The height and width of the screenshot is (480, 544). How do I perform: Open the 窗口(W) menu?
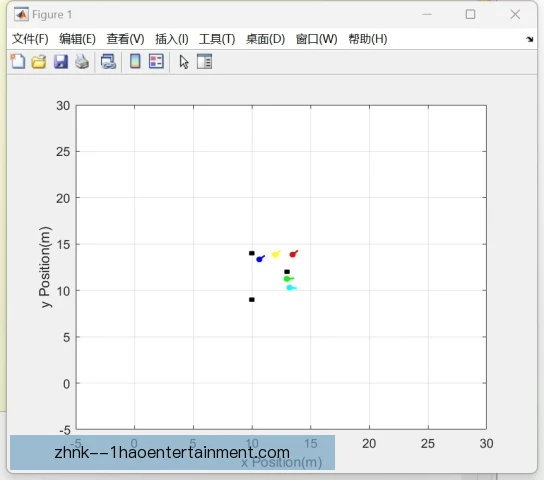click(316, 39)
